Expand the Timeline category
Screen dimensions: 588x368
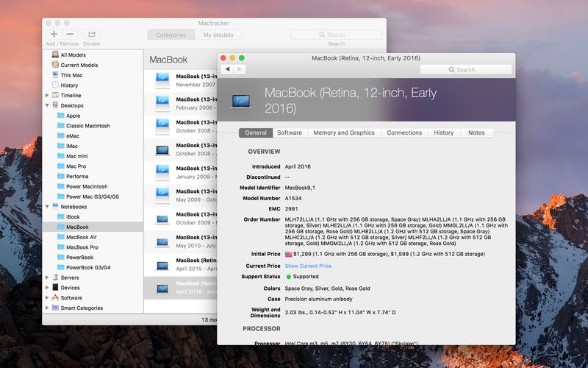pos(47,96)
